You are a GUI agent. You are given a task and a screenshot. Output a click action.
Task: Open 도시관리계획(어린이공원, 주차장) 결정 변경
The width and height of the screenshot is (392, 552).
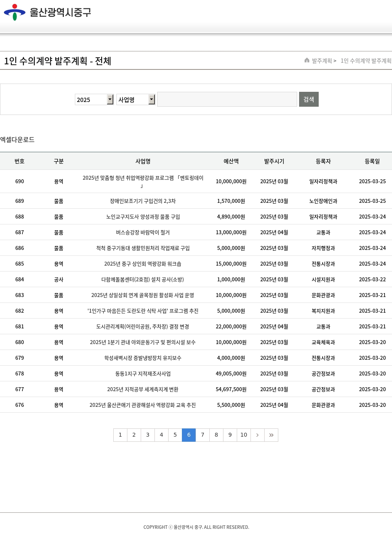coord(143,327)
